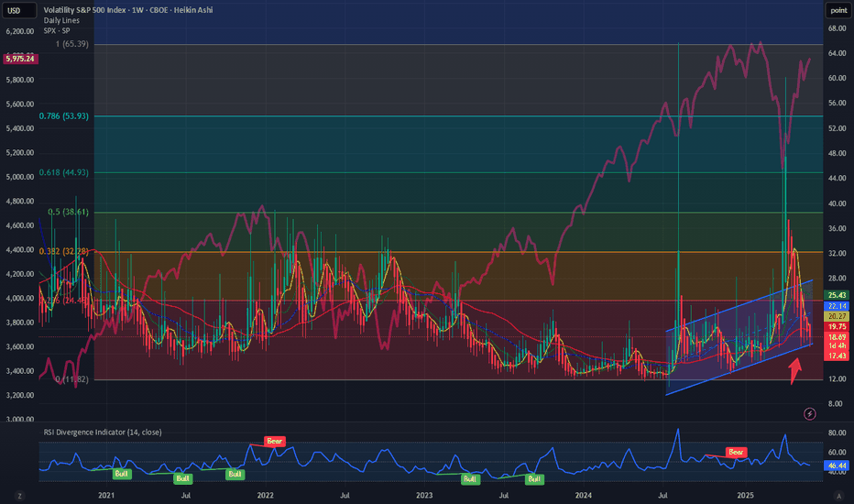Click the Bull label just after 2023

(470, 479)
